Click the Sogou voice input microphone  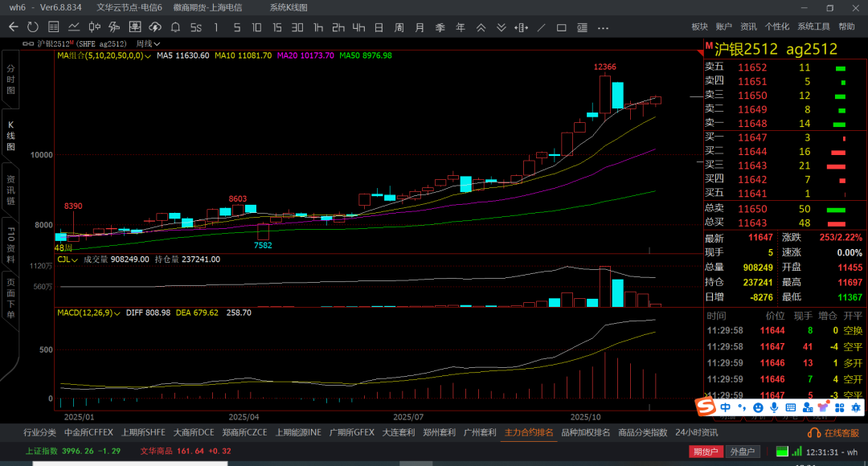pyautogui.click(x=774, y=408)
